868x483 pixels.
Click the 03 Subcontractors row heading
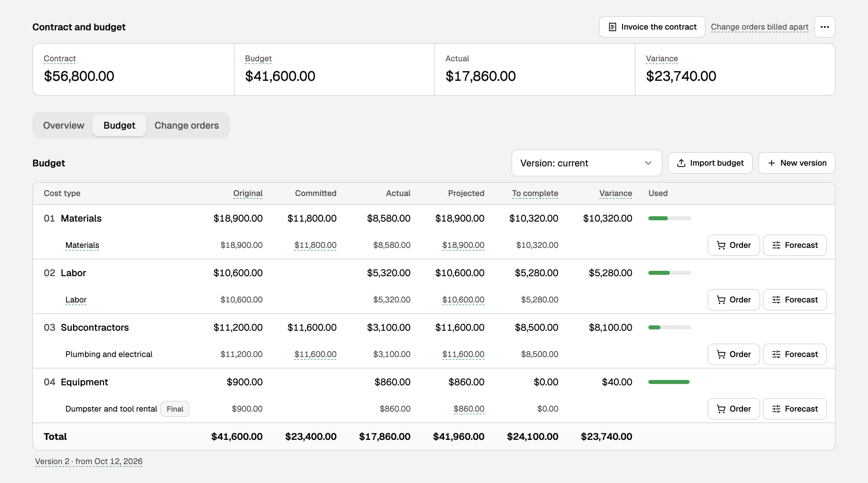pyautogui.click(x=86, y=327)
